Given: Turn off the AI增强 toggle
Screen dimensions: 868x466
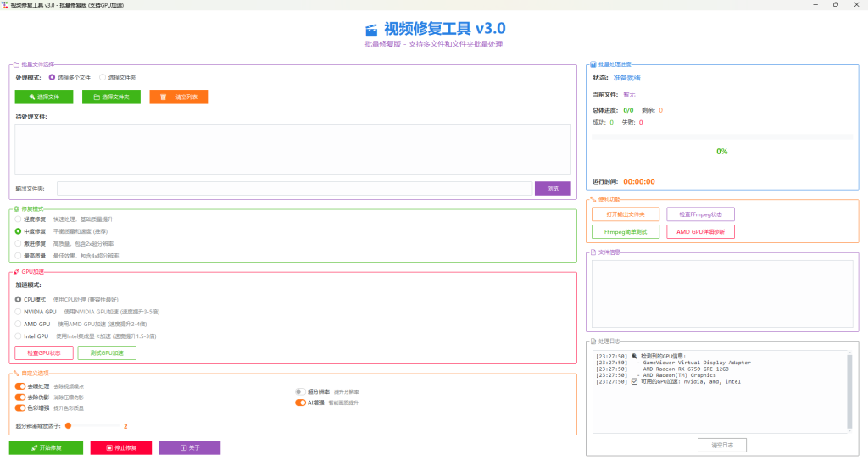Looking at the screenshot, I should (300, 402).
